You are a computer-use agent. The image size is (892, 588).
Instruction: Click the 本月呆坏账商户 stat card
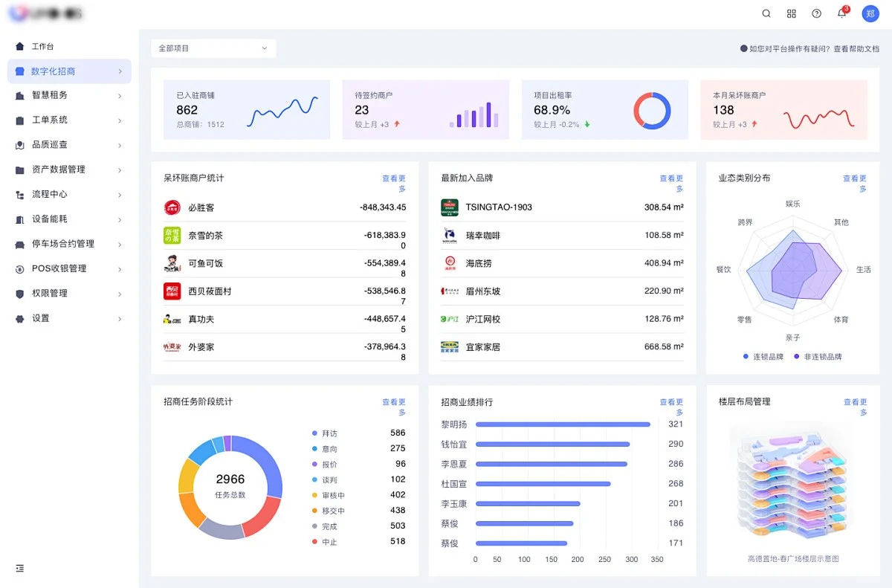pos(783,110)
